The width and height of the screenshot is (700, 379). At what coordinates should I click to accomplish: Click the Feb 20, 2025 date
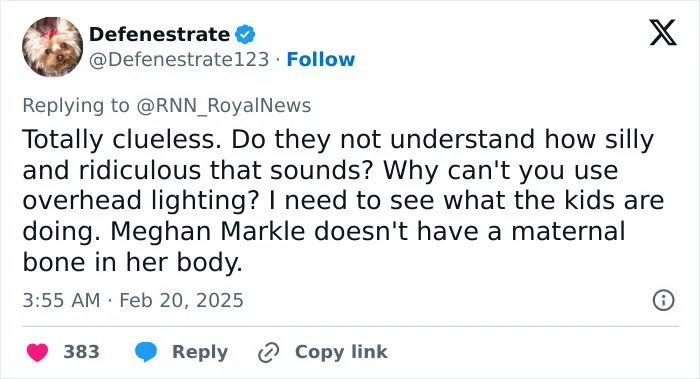pos(181,300)
